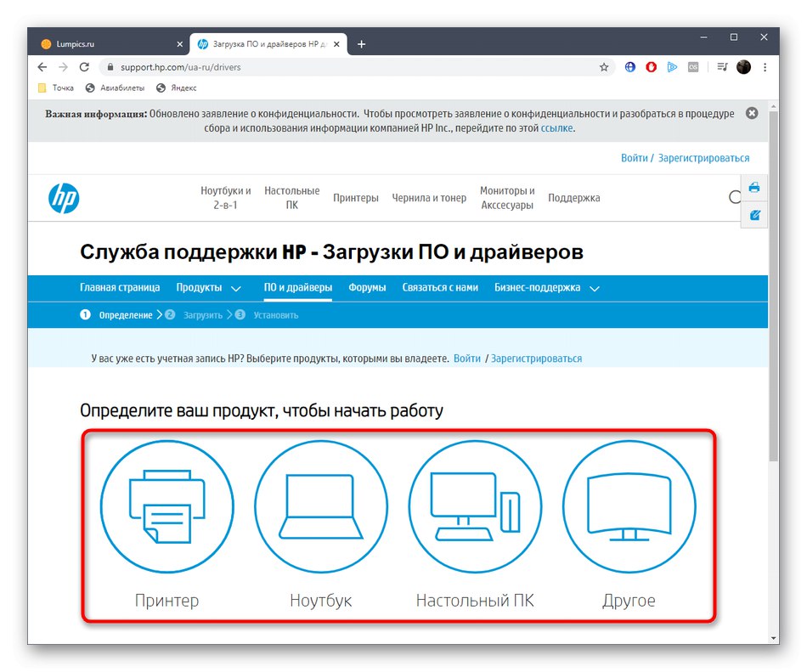
Task: Close the HP drivers tab
Action: pos(336,44)
